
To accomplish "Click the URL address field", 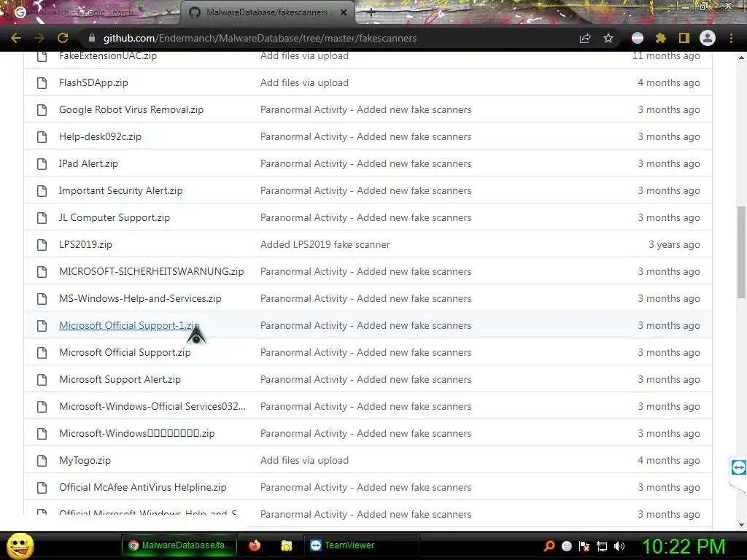I will pyautogui.click(x=329, y=38).
